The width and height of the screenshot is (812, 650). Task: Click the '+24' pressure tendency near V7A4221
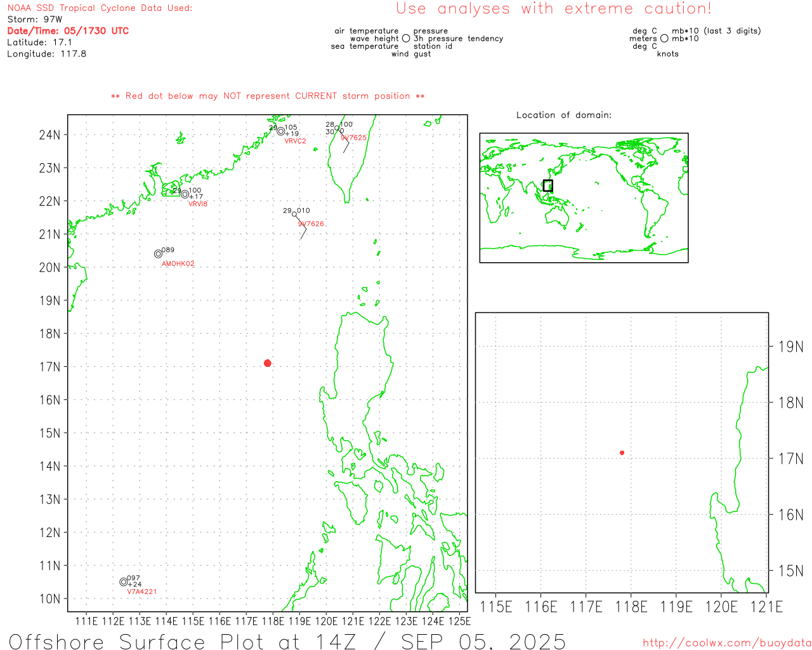click(134, 585)
